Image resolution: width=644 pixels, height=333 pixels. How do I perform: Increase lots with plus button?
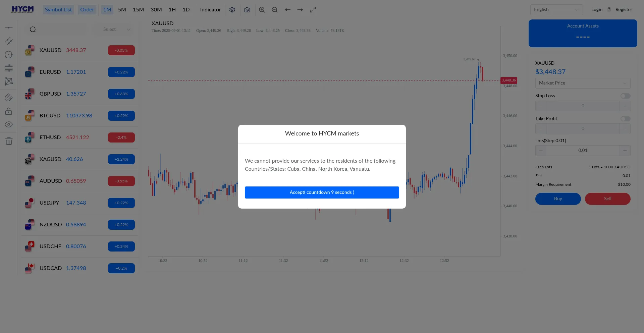[625, 151]
